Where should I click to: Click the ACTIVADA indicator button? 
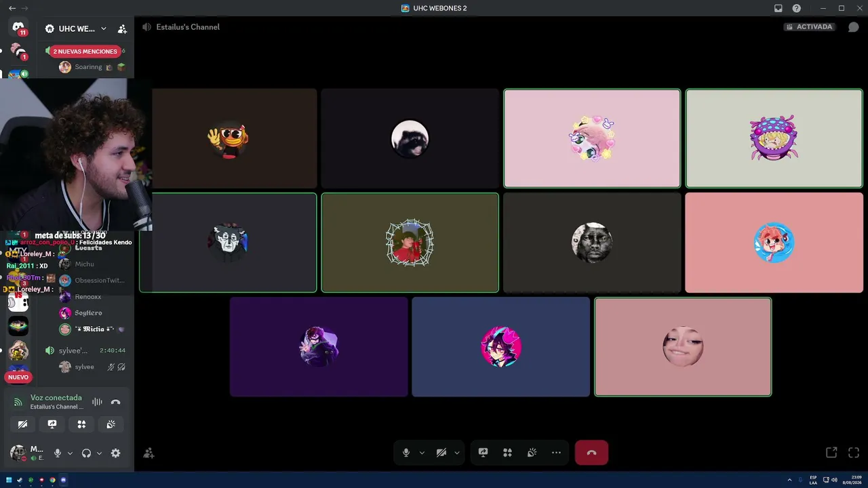click(x=809, y=27)
